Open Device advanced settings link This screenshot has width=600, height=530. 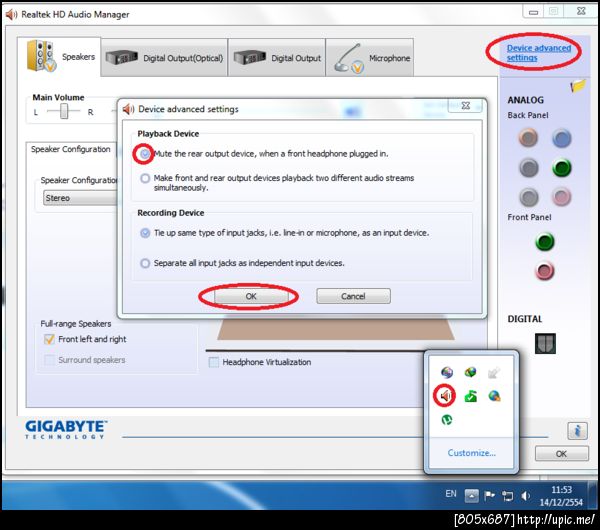coord(539,53)
